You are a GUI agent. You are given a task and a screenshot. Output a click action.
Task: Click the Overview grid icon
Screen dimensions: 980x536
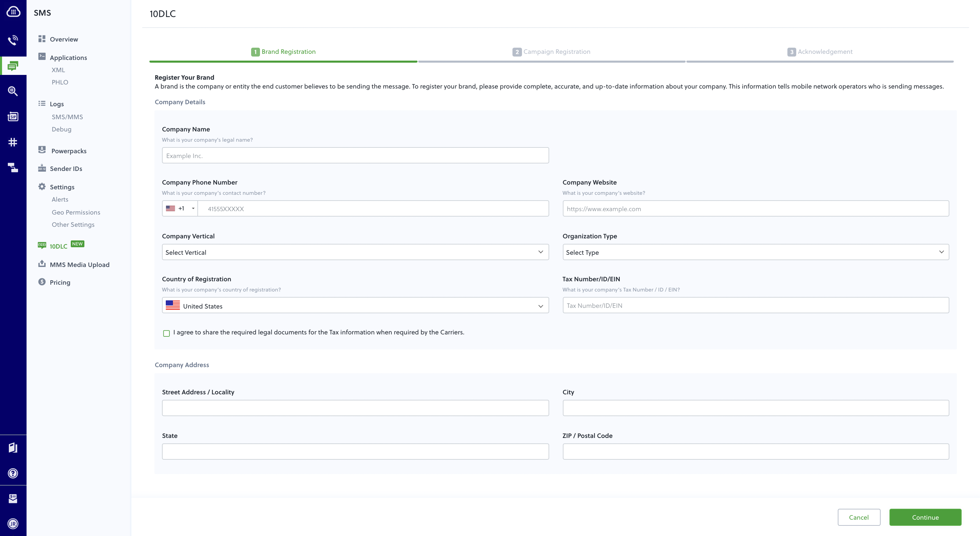(42, 39)
